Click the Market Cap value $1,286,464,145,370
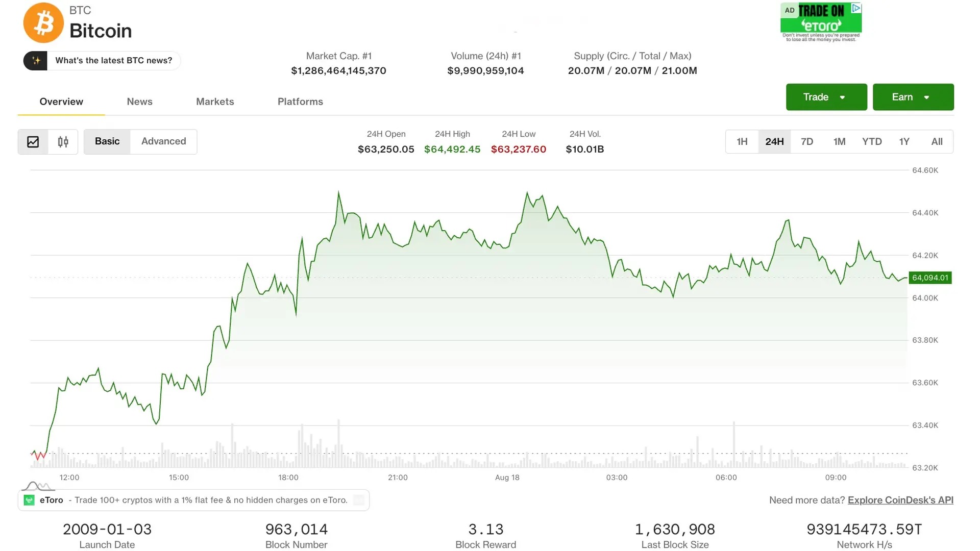Image resolution: width=980 pixels, height=551 pixels. pos(338,70)
